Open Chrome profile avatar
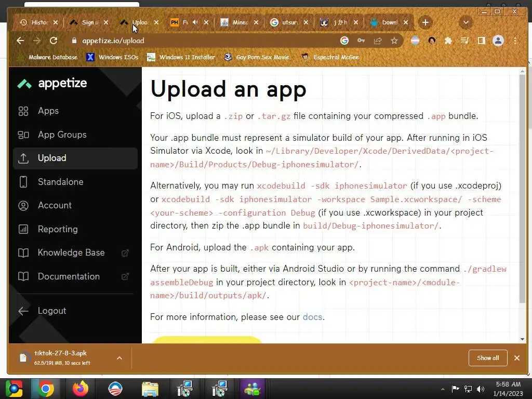532x399 pixels. tap(498, 41)
